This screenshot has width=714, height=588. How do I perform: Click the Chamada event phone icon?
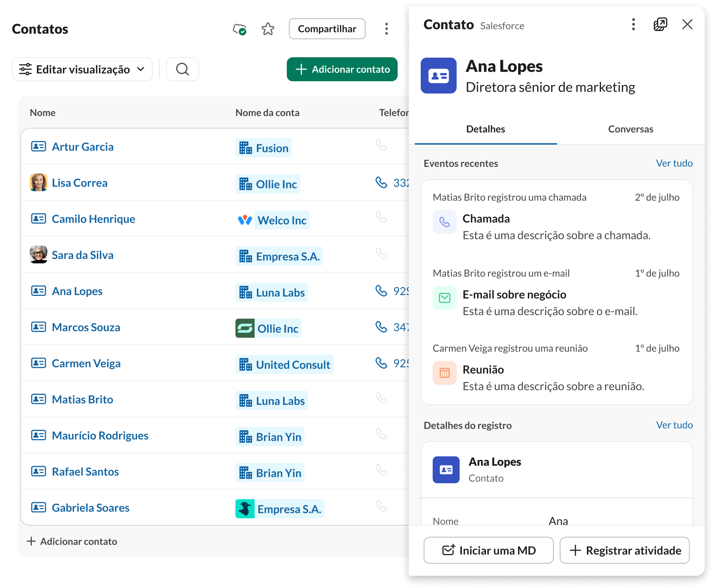[x=445, y=222]
